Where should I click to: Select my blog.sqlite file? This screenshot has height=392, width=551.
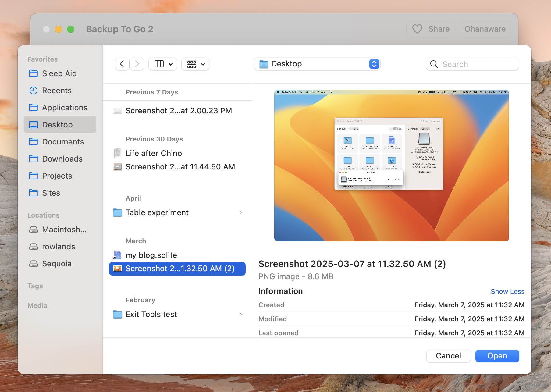click(x=177, y=255)
